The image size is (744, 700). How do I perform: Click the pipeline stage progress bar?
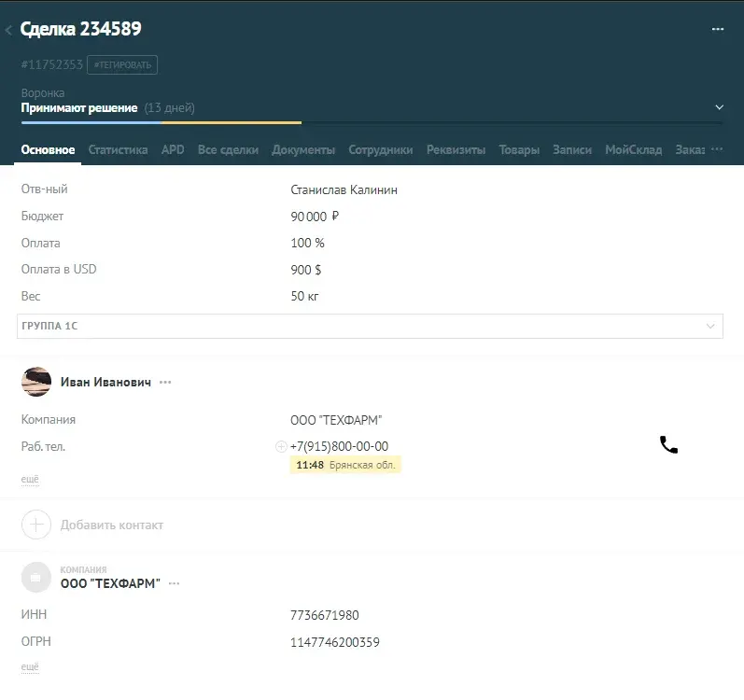click(x=372, y=123)
